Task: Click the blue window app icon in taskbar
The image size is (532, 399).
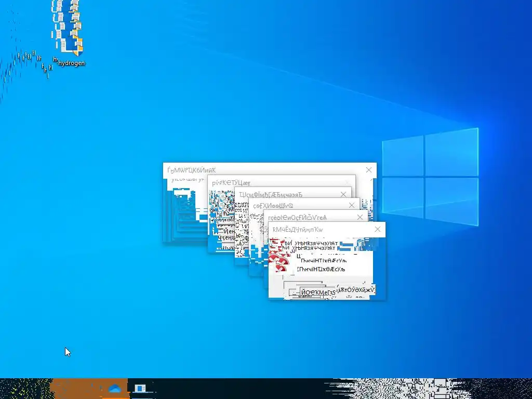Action: click(140, 389)
